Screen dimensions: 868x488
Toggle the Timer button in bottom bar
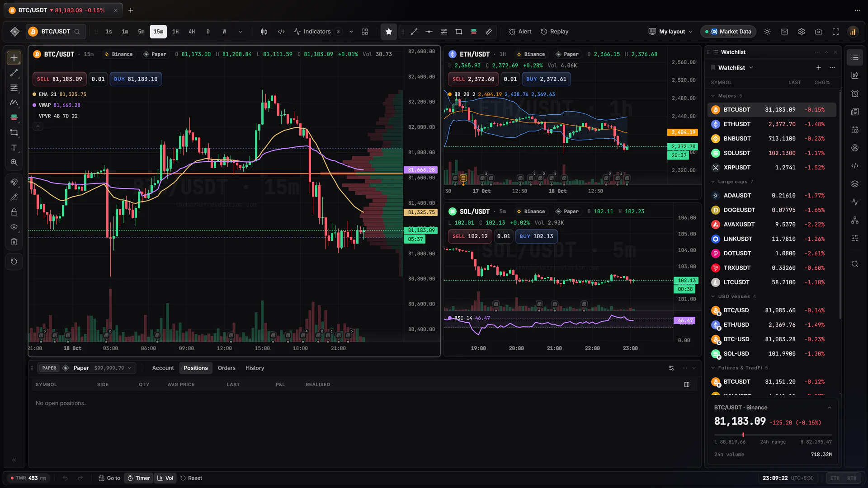pyautogui.click(x=138, y=478)
